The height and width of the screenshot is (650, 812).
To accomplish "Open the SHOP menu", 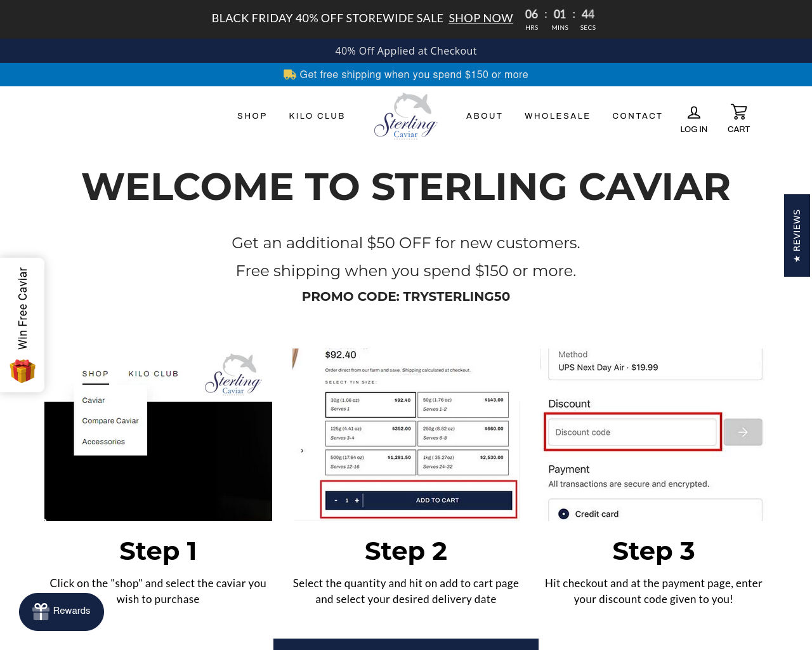I will click(x=252, y=116).
